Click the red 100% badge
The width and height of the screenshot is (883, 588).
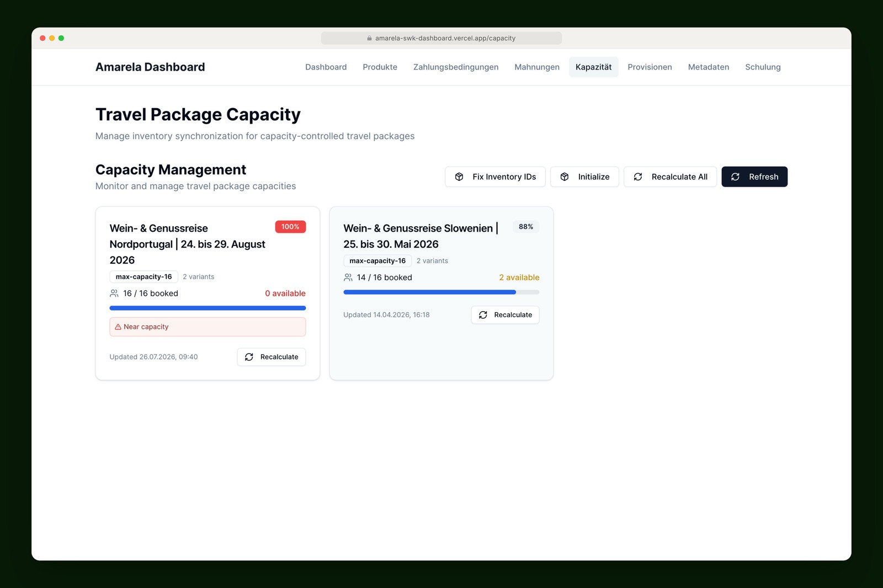(290, 227)
